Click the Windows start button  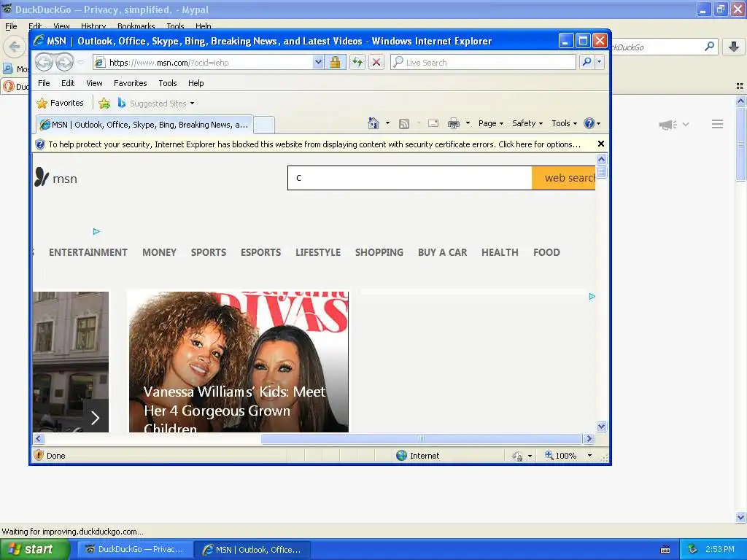(35, 549)
